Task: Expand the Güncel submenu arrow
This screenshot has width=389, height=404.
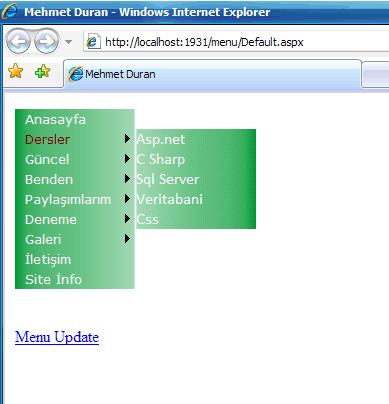Action: click(127, 159)
